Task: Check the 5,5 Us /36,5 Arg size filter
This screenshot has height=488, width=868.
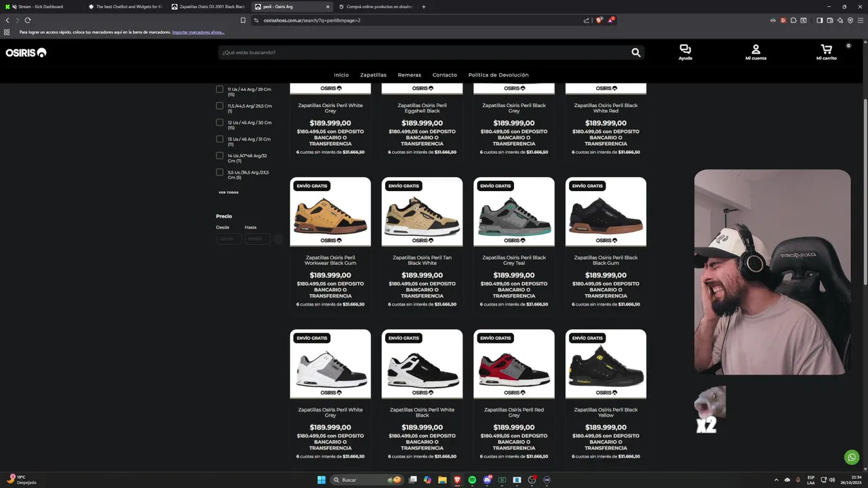Action: pyautogui.click(x=219, y=172)
